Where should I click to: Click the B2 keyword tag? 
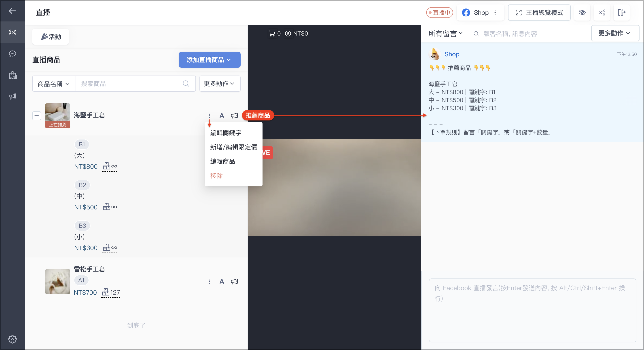tap(82, 185)
